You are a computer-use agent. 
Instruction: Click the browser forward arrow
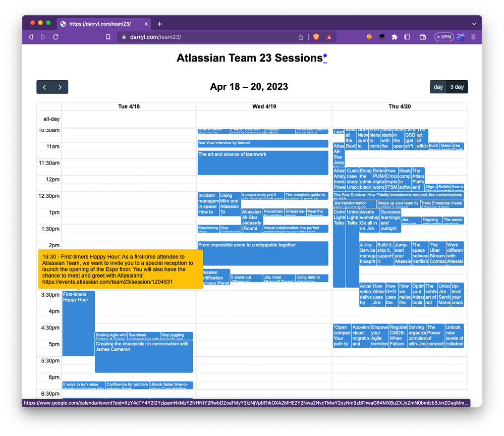click(43, 37)
